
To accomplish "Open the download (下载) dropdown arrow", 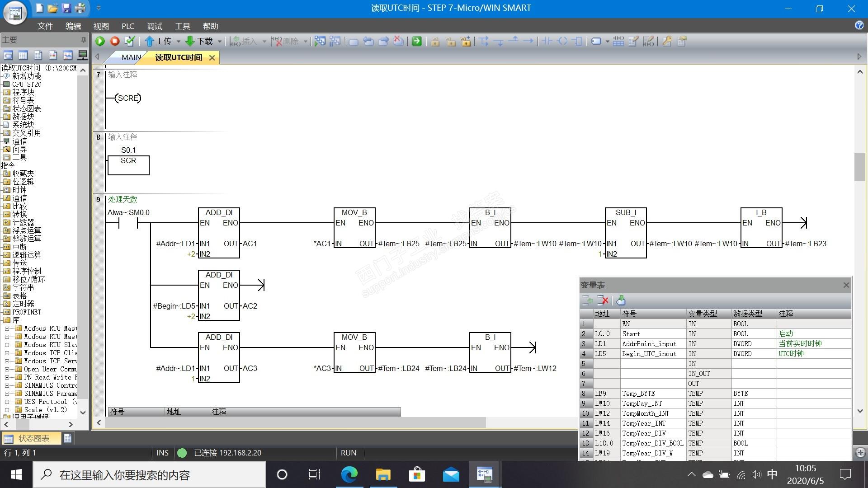I will (x=220, y=42).
